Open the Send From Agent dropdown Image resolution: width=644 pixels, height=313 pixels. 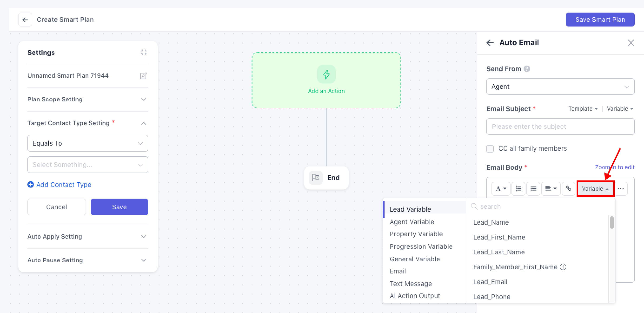click(x=560, y=87)
